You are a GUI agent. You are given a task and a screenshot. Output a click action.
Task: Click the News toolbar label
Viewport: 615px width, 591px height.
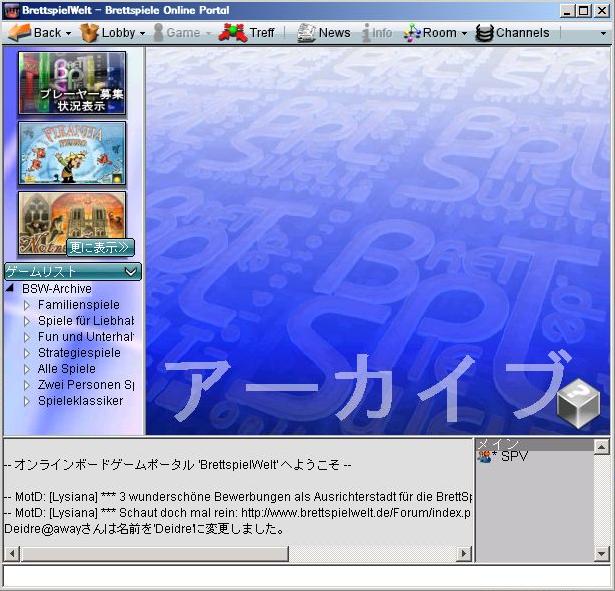pyautogui.click(x=334, y=33)
